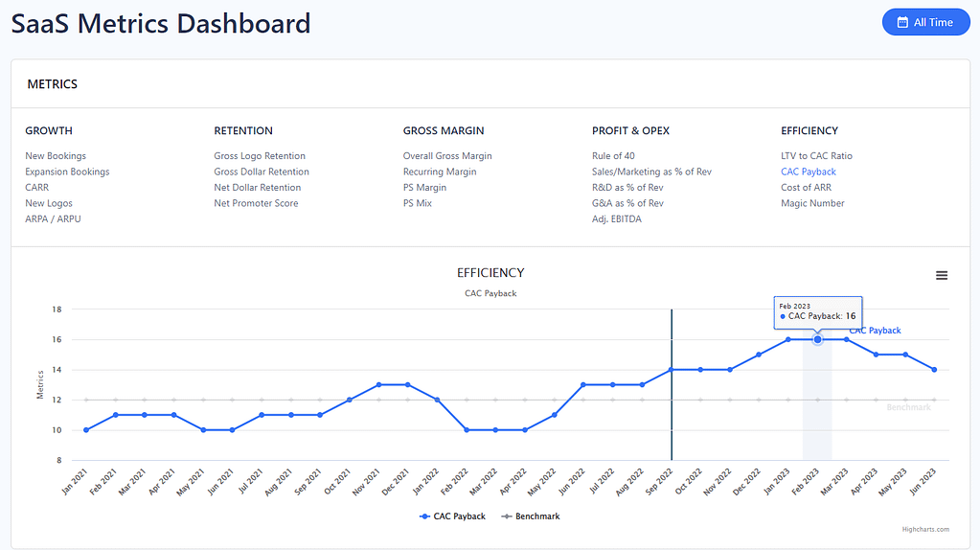This screenshot has height=550, width=980.
Task: Open the ARPA / ARPU metric
Action: coord(53,219)
